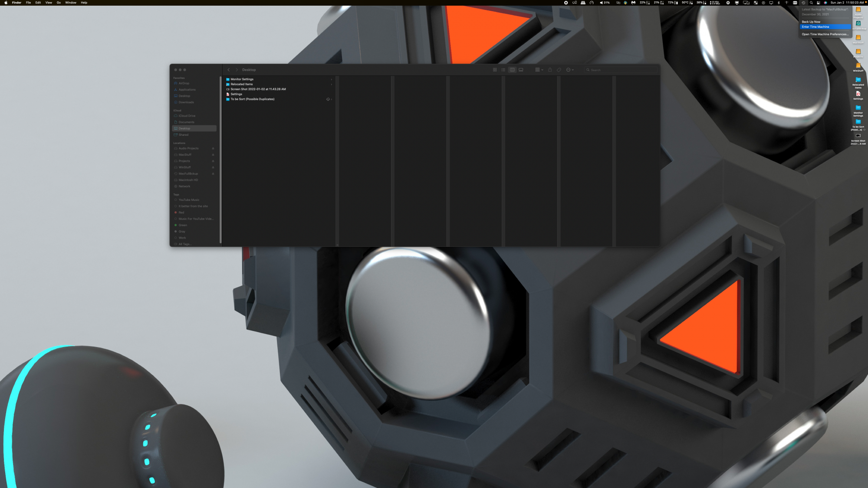Screen dimensions: 868x488
Task: Click the Finder search field
Action: 621,70
